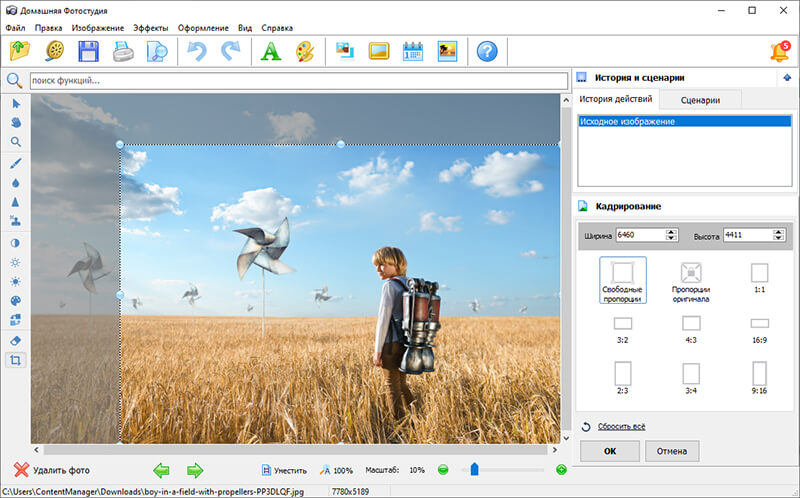Click the zoom scale slider handle
Image resolution: width=800 pixels, height=498 pixels.
(x=474, y=470)
